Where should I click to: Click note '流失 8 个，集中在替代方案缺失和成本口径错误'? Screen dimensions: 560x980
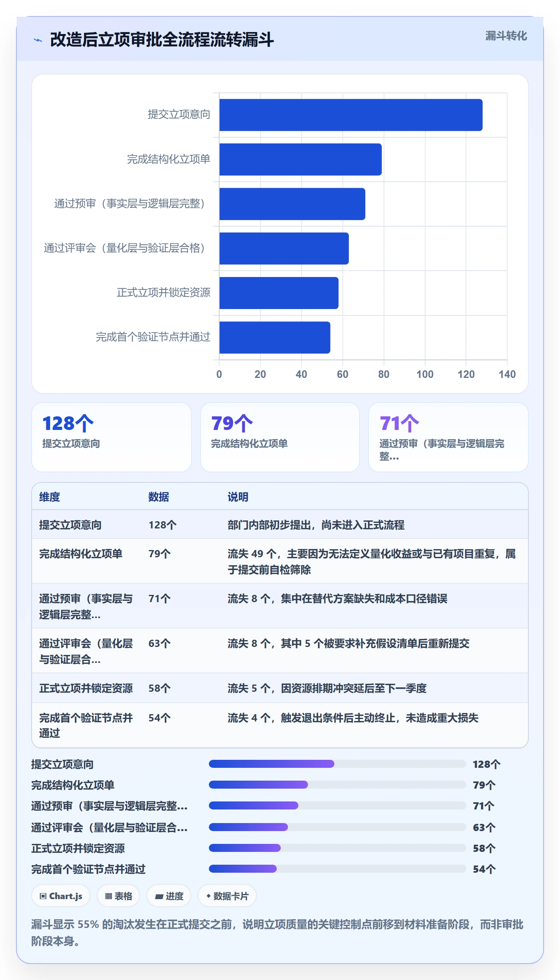(338, 598)
